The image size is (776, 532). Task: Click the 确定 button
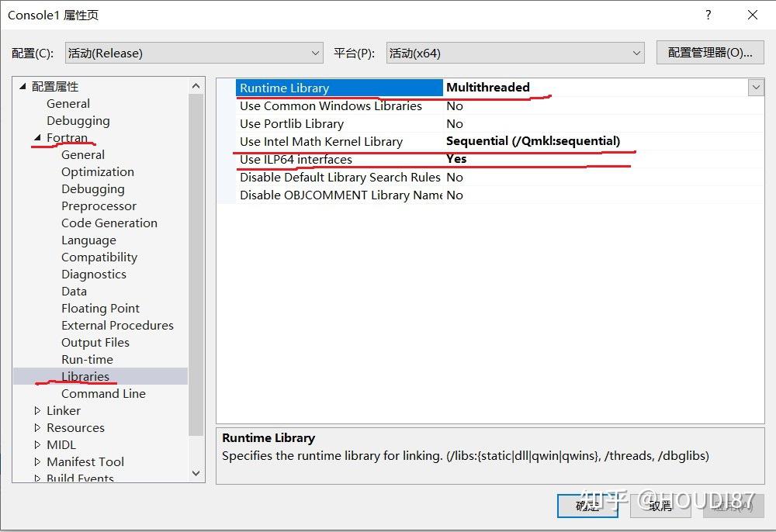point(587,505)
